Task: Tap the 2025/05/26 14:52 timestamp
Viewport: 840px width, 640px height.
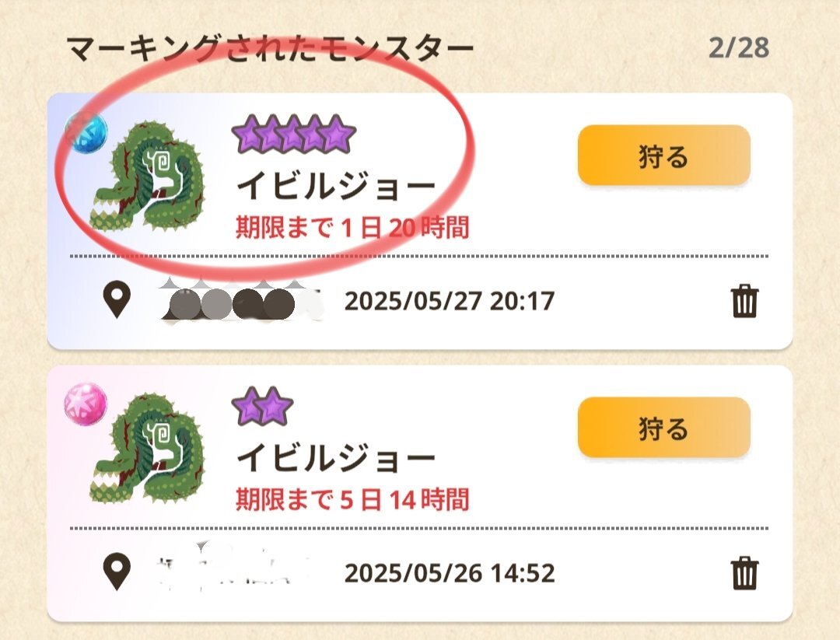Action: [450, 573]
